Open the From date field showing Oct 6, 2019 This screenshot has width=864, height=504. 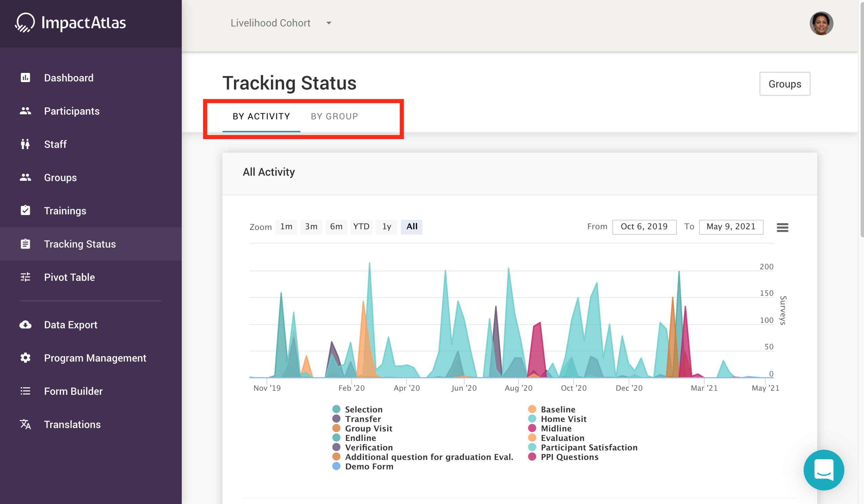pyautogui.click(x=644, y=227)
